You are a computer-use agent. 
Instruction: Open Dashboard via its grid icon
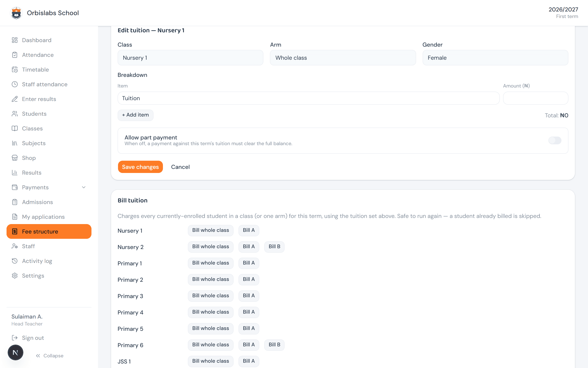[x=14, y=40]
